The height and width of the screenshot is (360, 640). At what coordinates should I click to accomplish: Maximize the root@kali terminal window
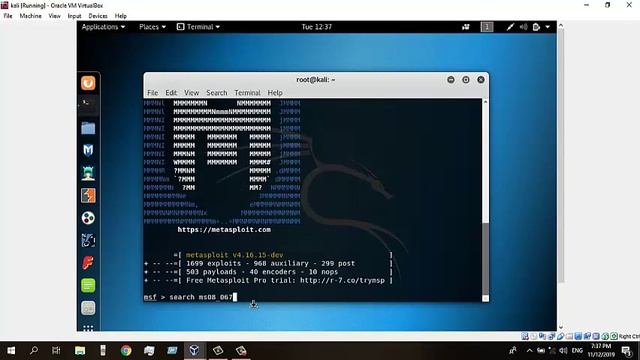click(x=466, y=80)
